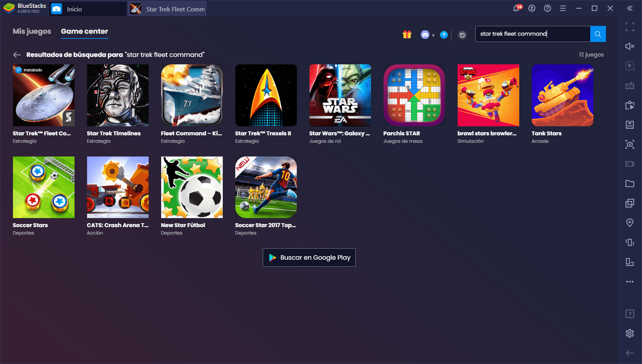Screen dimensions: 642x364
Task: Click the Soccer Stars title text
Action: pos(30,225)
